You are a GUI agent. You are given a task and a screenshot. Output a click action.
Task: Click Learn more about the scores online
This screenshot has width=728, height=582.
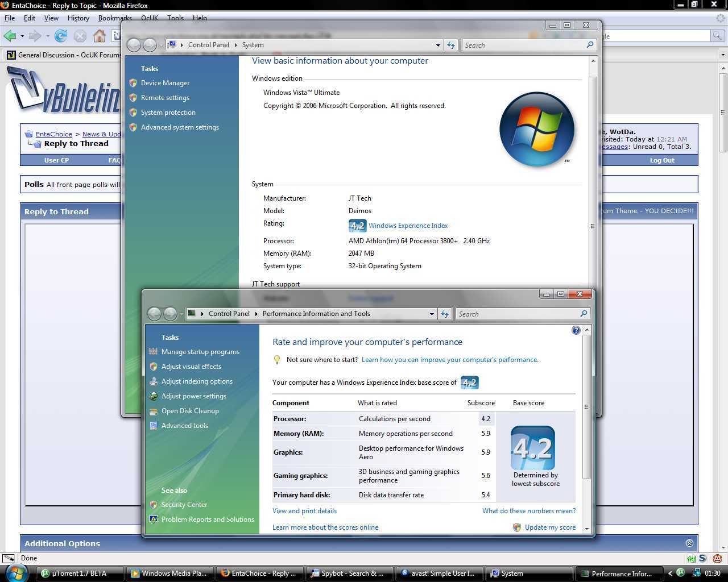coord(325,527)
